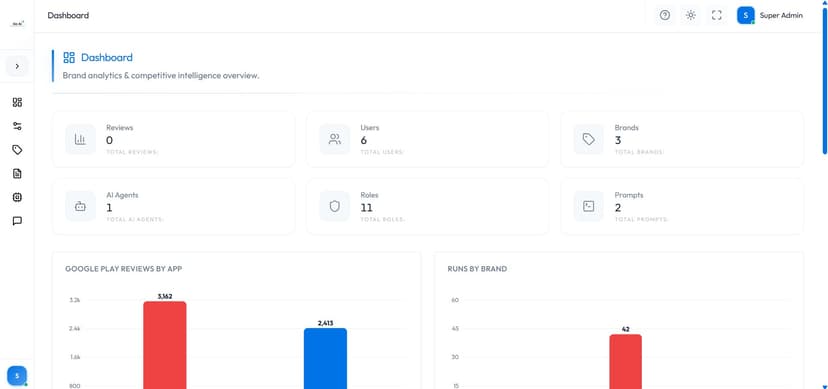Screen dimensions: 828x389
Task: Click the Reviews bar chart icon
Action: click(x=80, y=139)
